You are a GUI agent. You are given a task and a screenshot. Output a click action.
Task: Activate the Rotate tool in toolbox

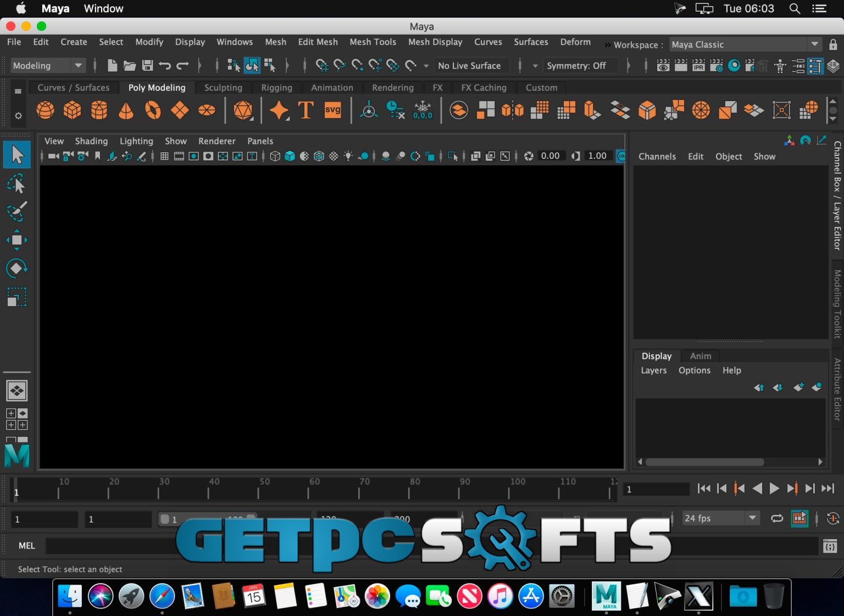tap(17, 268)
